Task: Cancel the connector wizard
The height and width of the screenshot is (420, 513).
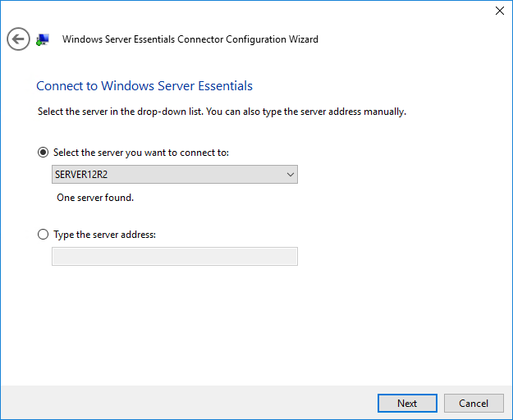Action: point(474,403)
